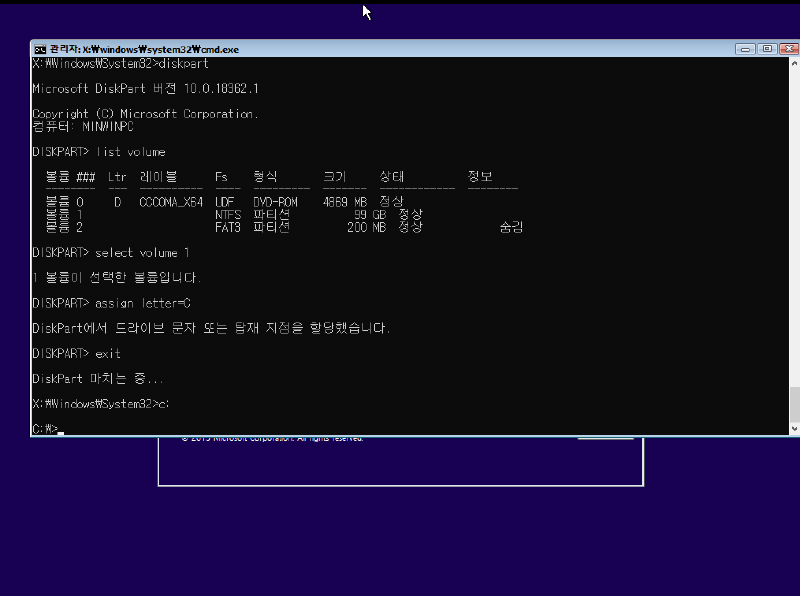Click the 'exit' command in DiskPart
Viewport: 800px width, 596px height.
coord(107,353)
